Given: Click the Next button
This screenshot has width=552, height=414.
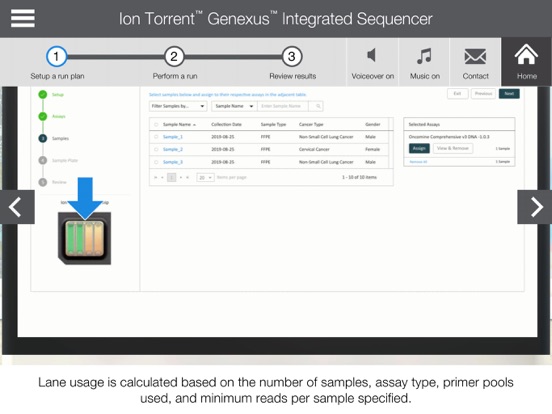Looking at the screenshot, I should (509, 94).
